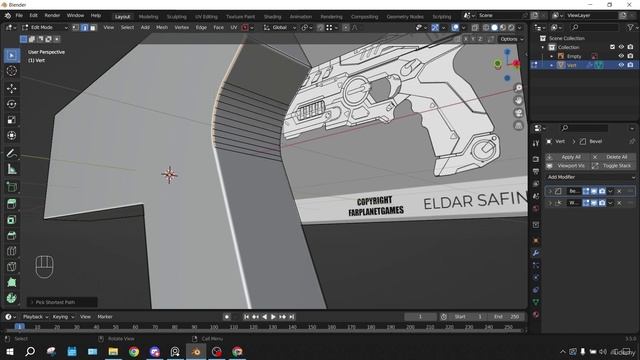Choose the Add Cube tool

tap(12, 187)
